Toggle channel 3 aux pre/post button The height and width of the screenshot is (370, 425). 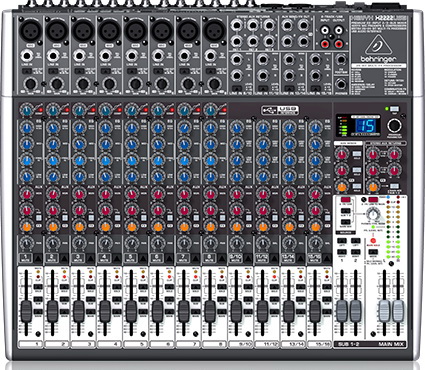pyautogui.click(x=91, y=218)
